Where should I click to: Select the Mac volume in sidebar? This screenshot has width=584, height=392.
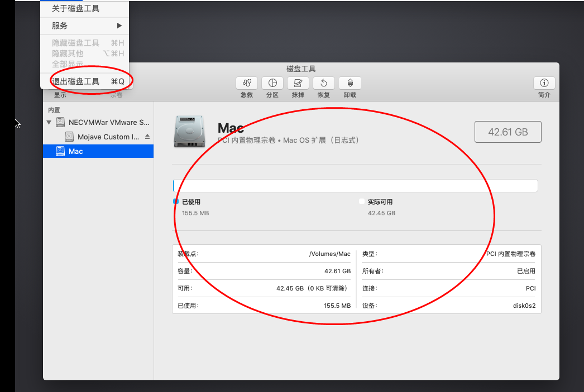pos(98,151)
